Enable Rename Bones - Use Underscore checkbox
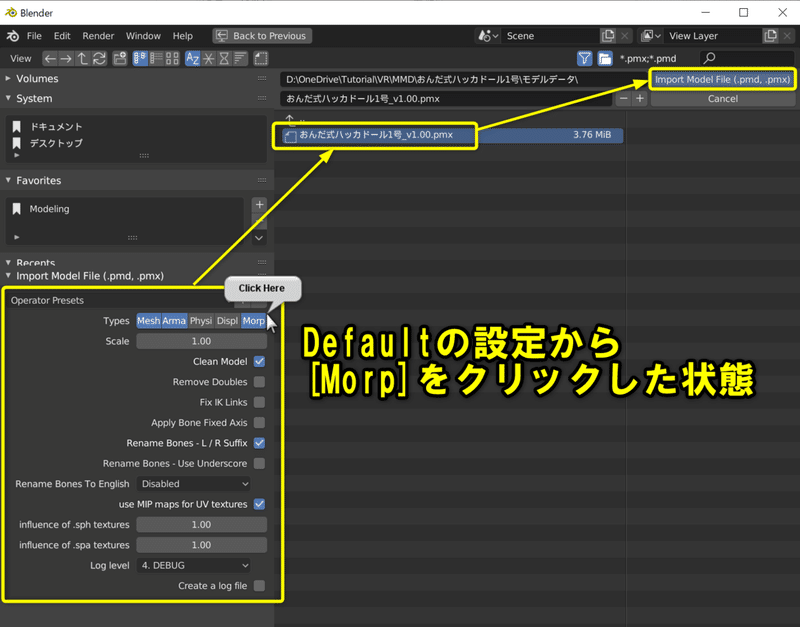800x627 pixels. pos(259,463)
